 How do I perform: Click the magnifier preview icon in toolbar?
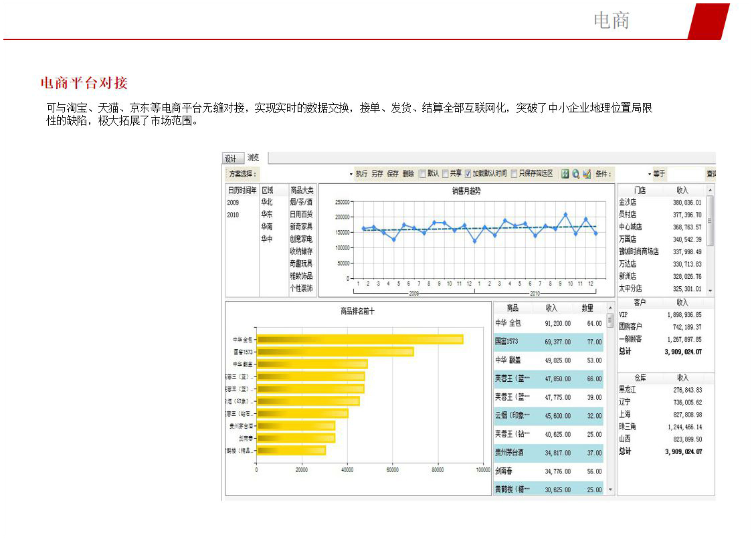tap(575, 174)
